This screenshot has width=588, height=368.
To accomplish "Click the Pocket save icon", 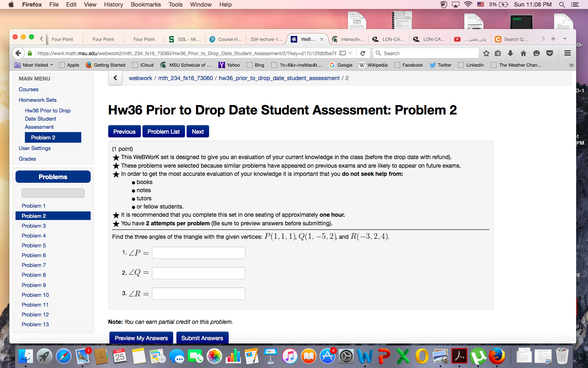I will [550, 53].
